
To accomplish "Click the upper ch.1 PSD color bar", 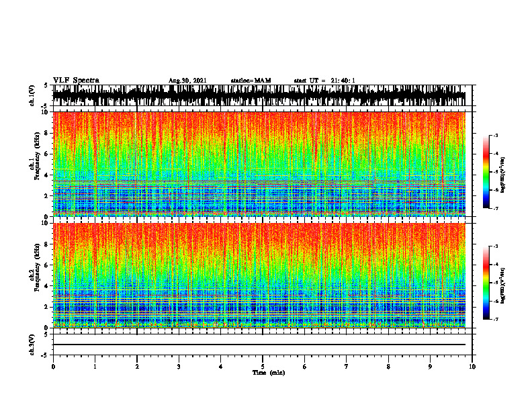I will coord(486,172).
